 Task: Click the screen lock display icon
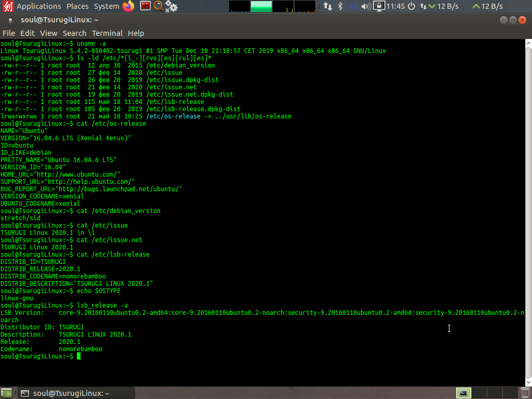click(379, 6)
